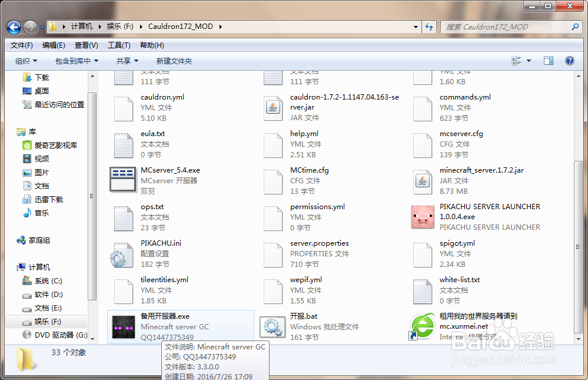Select the mc.xunmei.net internet shortcut icon
588x380 pixels.
pyautogui.click(x=422, y=326)
